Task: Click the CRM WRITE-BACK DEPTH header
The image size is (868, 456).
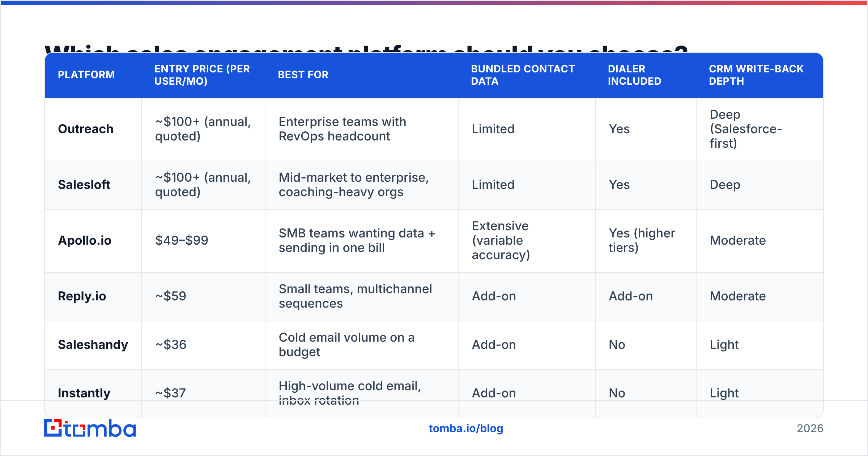Action: pos(756,75)
